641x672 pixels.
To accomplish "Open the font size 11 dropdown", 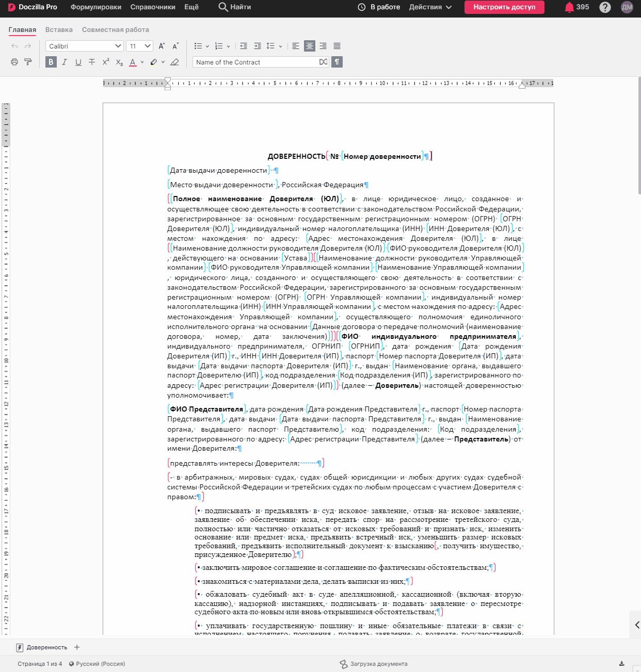I will [140, 46].
